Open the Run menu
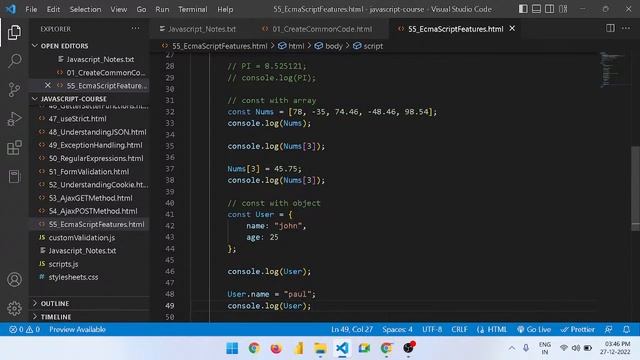This screenshot has width=640, height=360. click(162, 9)
